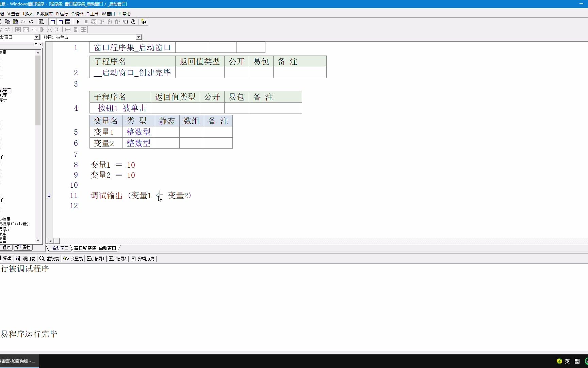
Task: Open the 搜寻1 bottom tab
Action: pos(96,258)
